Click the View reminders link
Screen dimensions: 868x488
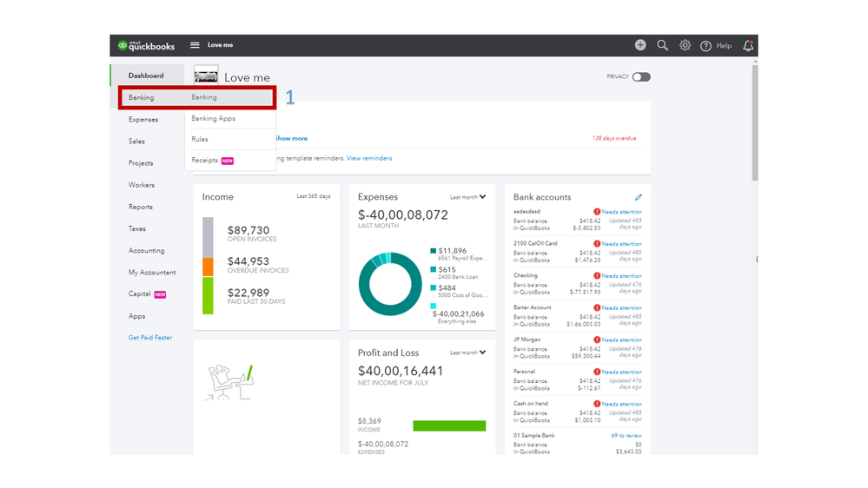pos(369,158)
